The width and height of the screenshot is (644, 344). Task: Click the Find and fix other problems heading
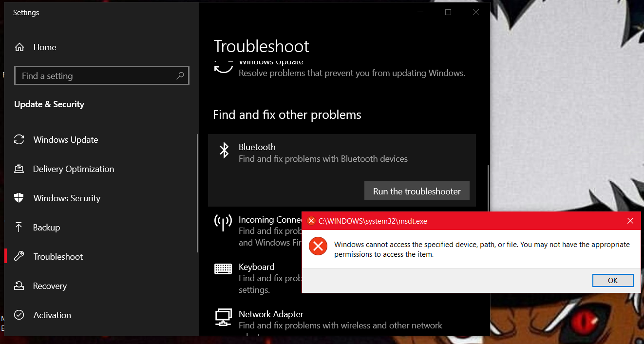tap(287, 115)
